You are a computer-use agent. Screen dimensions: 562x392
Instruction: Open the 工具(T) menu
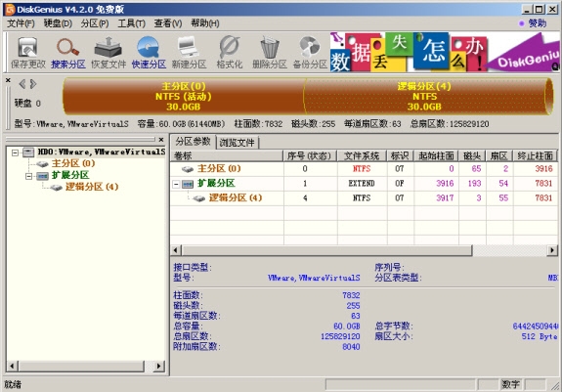coord(132,23)
